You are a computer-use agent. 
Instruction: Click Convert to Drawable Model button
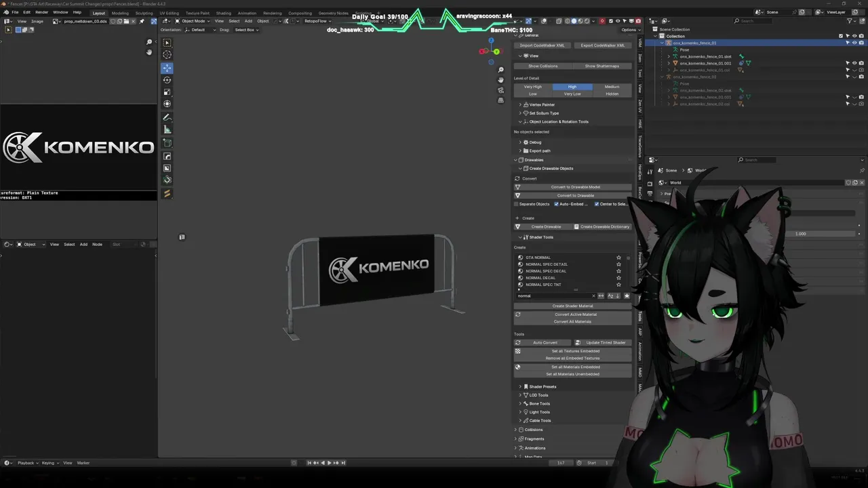[575, 187]
